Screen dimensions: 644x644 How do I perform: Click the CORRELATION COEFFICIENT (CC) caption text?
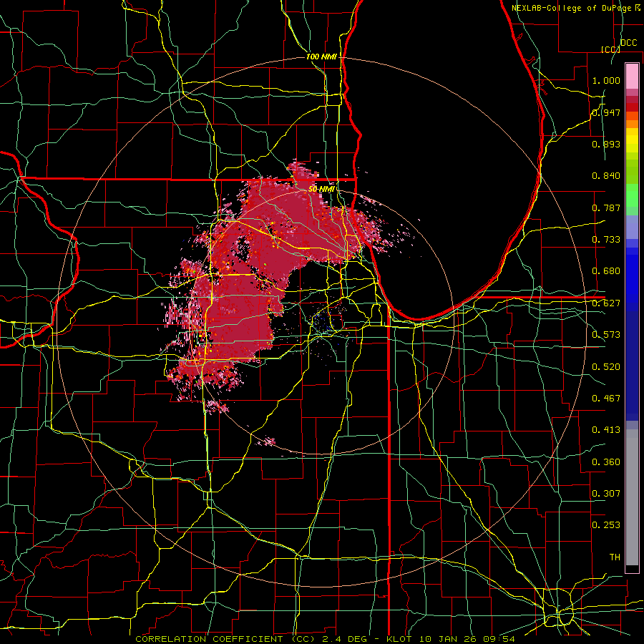[x=225, y=639]
